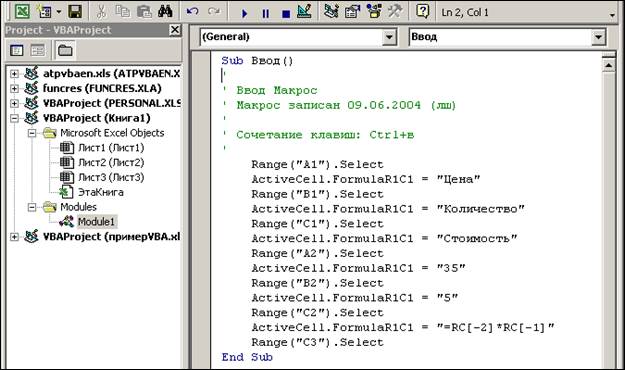This screenshot has width=625, height=370.
Task: Open Find with the binoculars icon
Action: [x=165, y=11]
